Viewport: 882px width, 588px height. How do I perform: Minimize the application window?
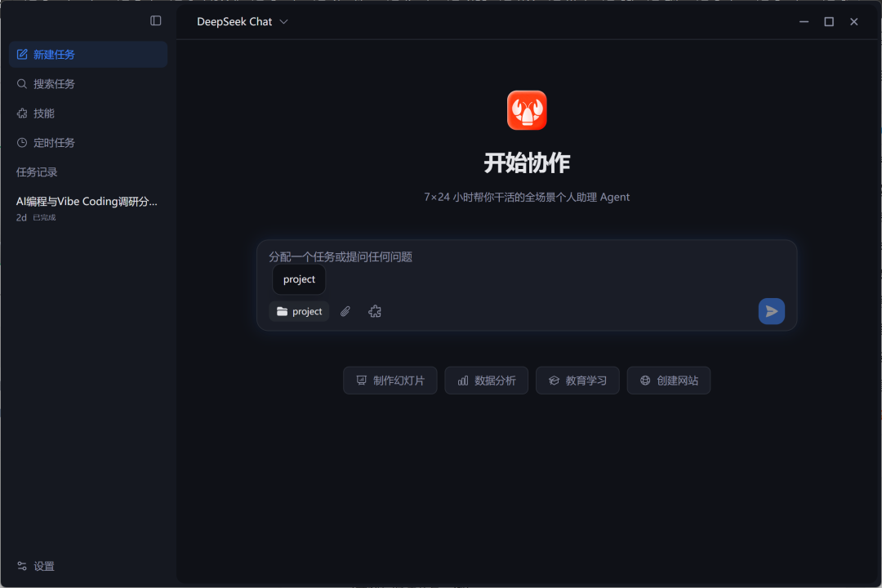point(804,21)
